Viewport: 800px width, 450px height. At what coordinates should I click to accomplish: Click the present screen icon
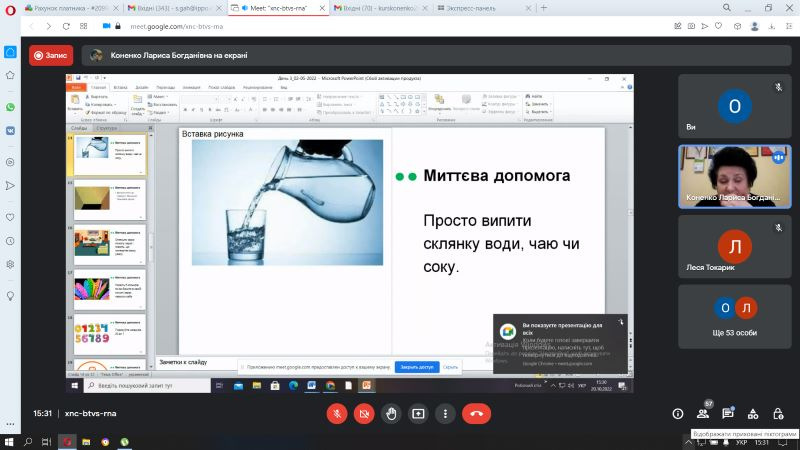point(418,414)
